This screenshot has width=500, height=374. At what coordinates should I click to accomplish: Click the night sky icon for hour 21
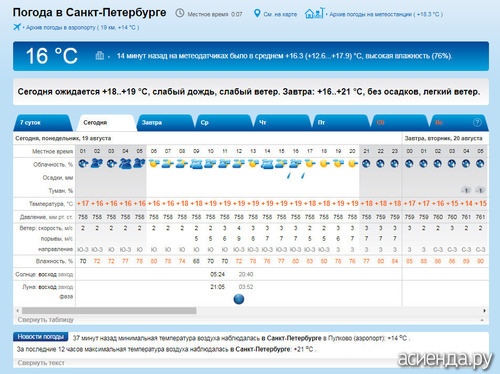[x=366, y=164]
